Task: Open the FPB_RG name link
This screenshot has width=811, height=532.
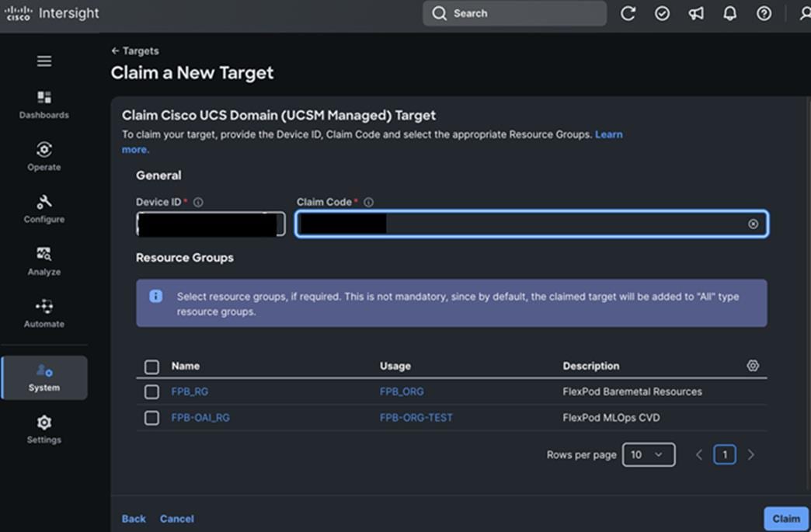Action: [x=190, y=391]
